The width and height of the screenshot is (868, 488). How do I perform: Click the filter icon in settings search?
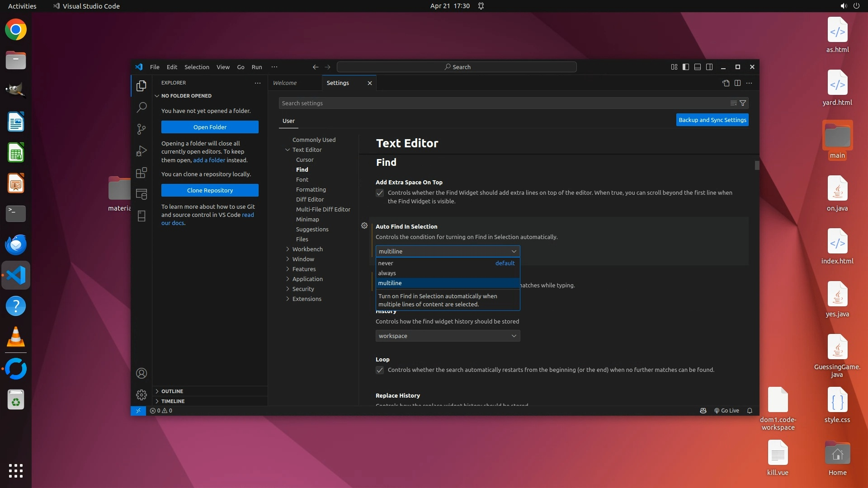point(742,103)
